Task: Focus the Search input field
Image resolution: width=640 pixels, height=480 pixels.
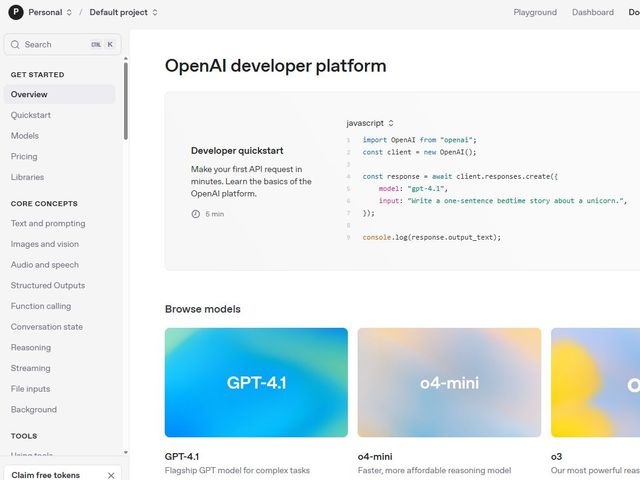Action: (62, 44)
